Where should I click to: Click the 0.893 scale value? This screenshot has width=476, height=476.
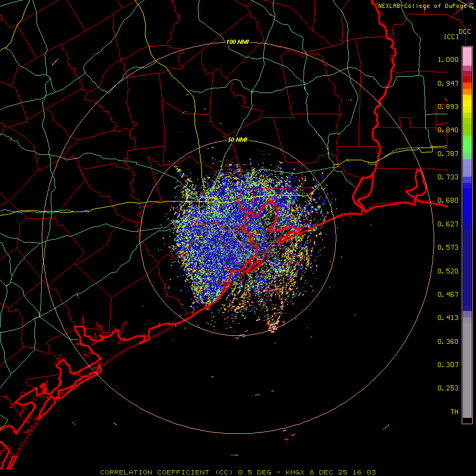click(448, 106)
